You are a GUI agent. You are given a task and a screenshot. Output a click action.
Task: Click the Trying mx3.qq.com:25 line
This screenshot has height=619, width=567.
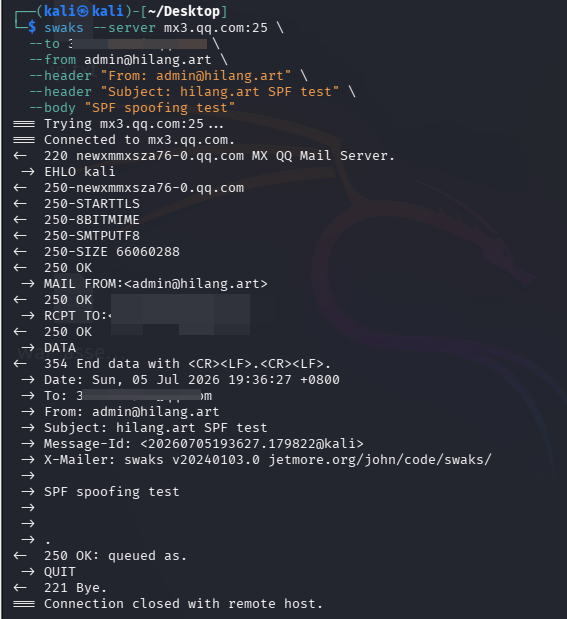point(134,124)
